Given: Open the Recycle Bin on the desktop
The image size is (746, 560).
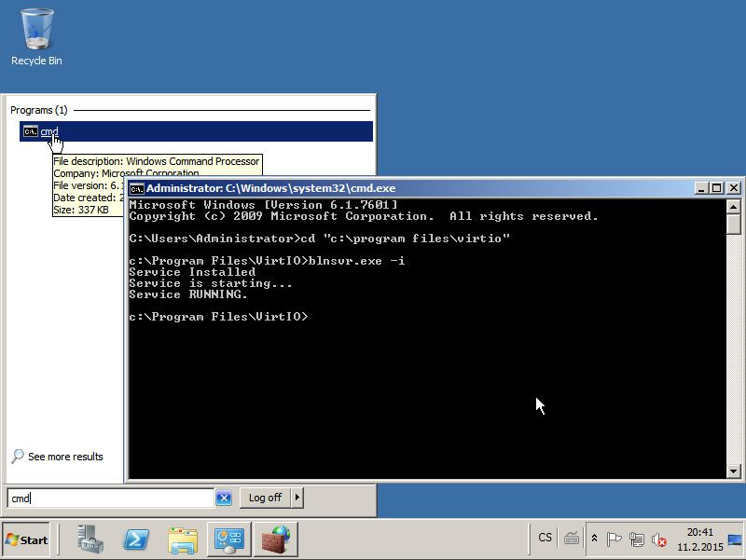Looking at the screenshot, I should [x=36, y=37].
